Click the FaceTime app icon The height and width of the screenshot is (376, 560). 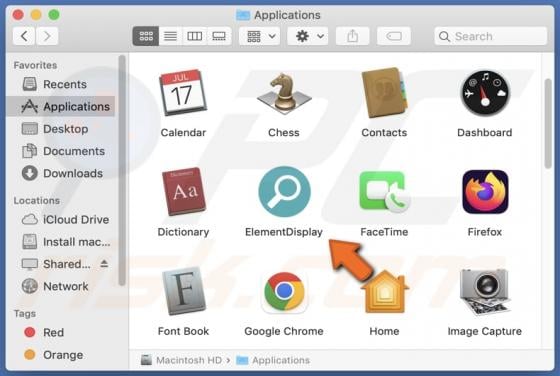(x=385, y=192)
